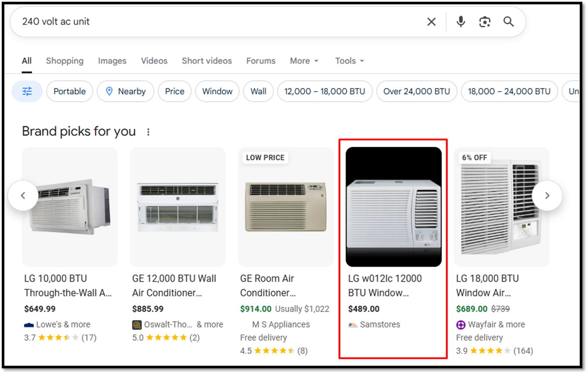Click the LG w012lc window unit thumbnail

(x=394, y=207)
